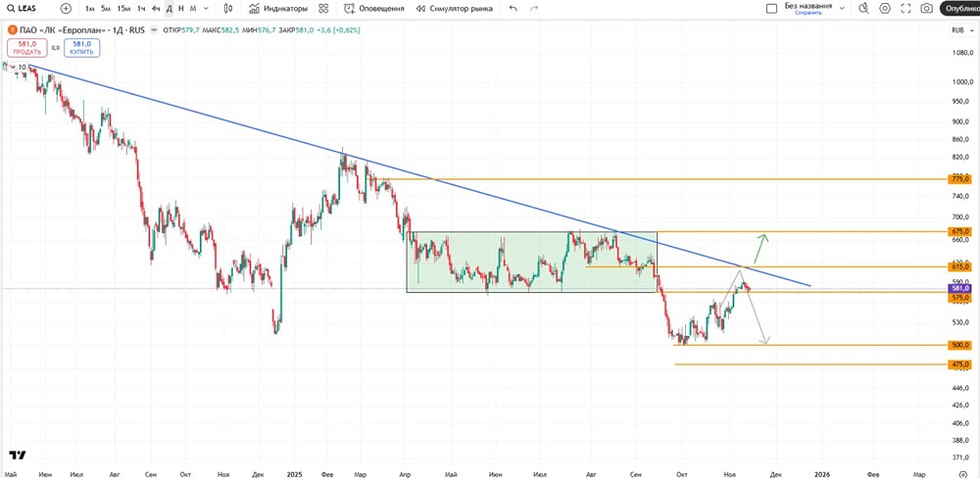Screen dimensions: 980x478
Task: Click the red ПРОДАТЬ sell button
Action: click(26, 47)
